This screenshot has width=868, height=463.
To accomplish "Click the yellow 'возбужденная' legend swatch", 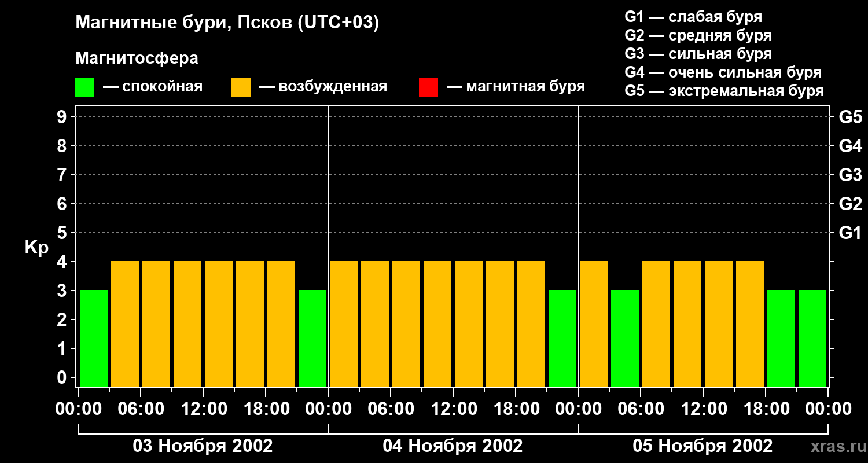I will click(x=241, y=87).
